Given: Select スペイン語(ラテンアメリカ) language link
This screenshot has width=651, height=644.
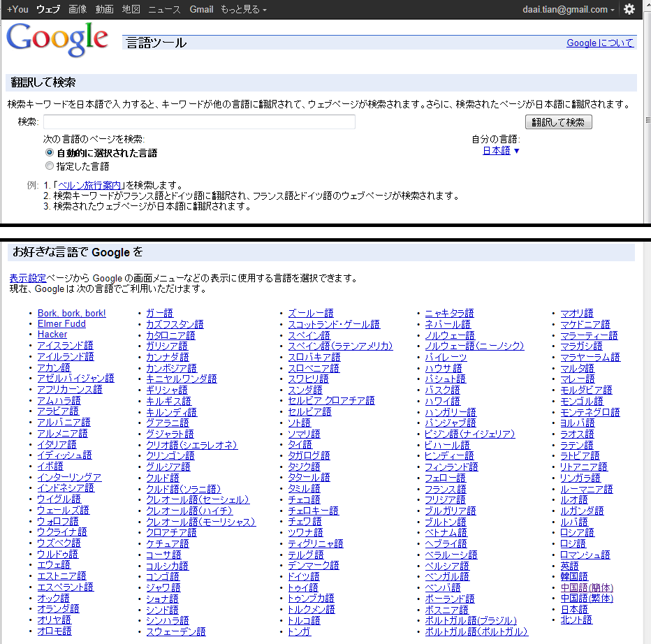Looking at the screenshot, I should [x=340, y=346].
